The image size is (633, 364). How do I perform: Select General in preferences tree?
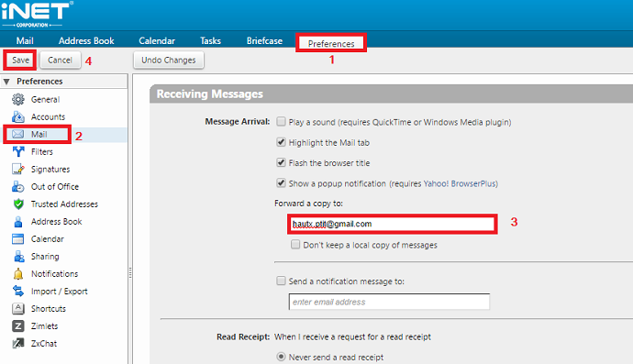pyautogui.click(x=45, y=99)
